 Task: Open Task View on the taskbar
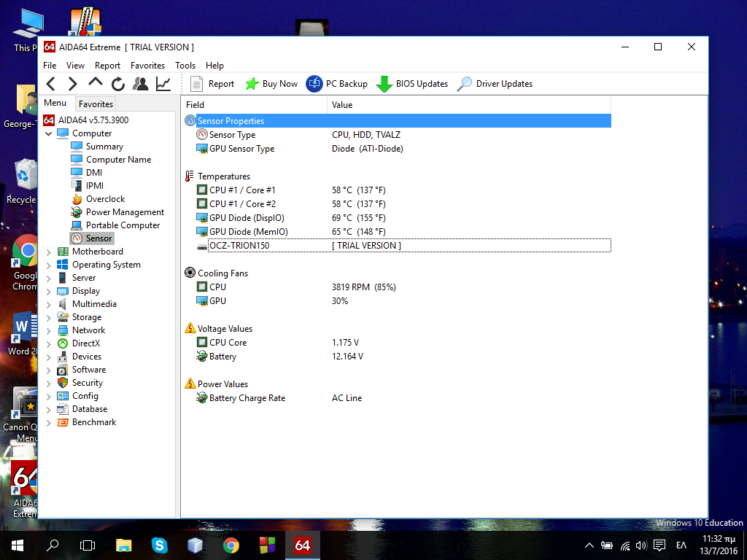(x=88, y=545)
